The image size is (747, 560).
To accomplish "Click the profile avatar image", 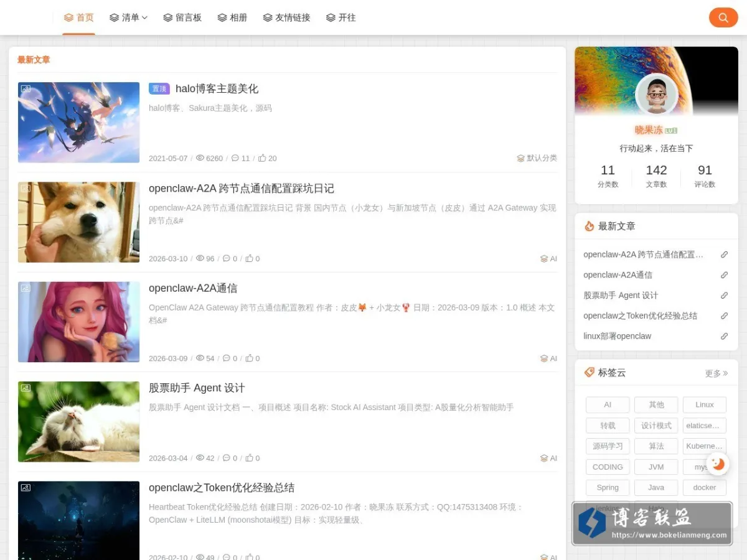I will tap(656, 95).
